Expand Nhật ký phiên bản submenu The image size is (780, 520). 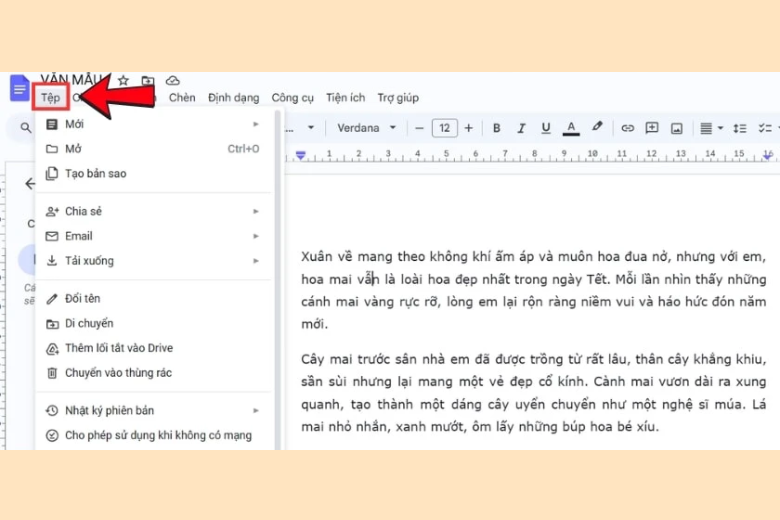pos(153,411)
